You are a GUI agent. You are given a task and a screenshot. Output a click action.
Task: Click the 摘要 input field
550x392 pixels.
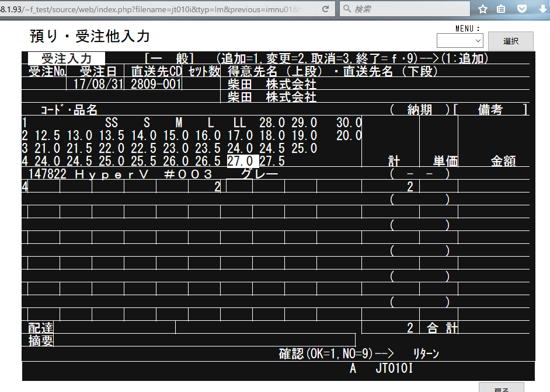(x=204, y=340)
